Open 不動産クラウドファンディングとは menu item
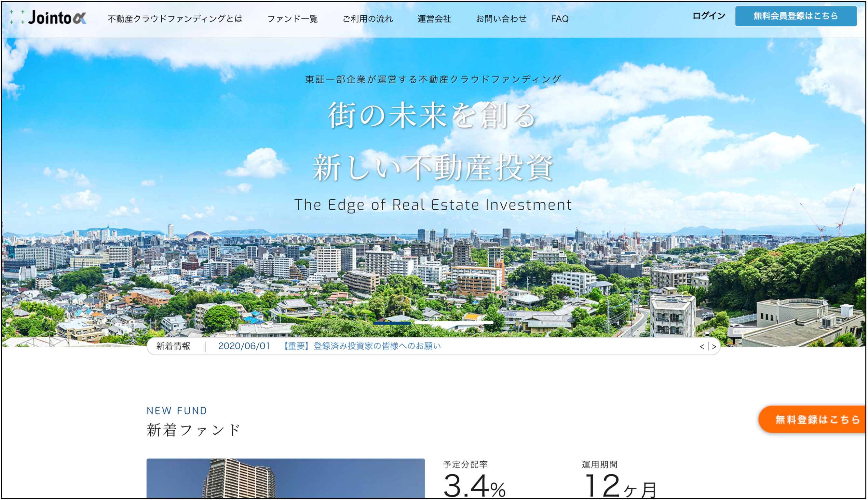Viewport: 868px width, 500px height. tap(175, 19)
